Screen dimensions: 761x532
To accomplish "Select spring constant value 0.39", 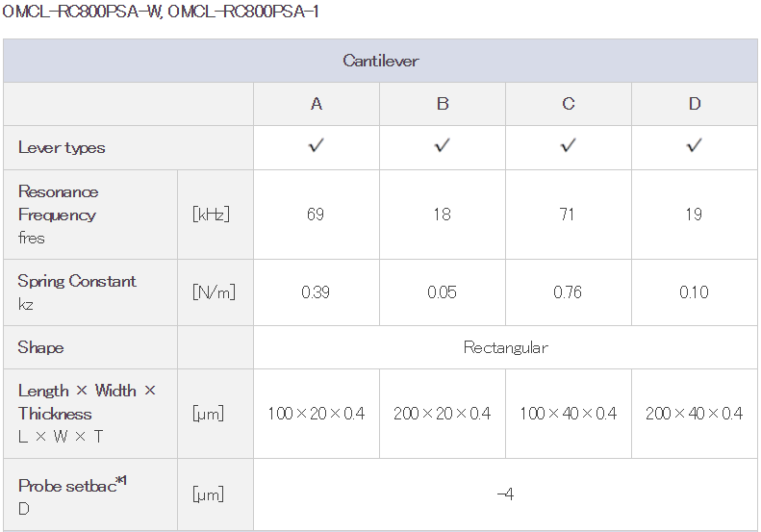I will click(x=316, y=292).
